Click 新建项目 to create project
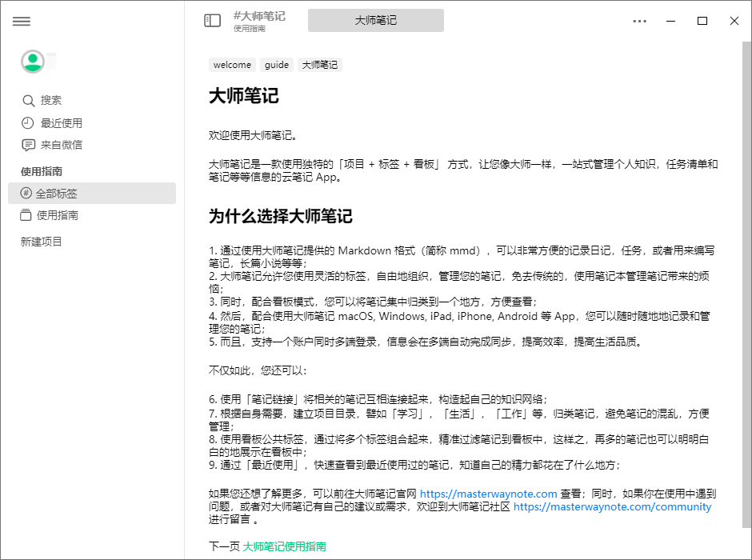The image size is (752, 560). click(x=42, y=242)
